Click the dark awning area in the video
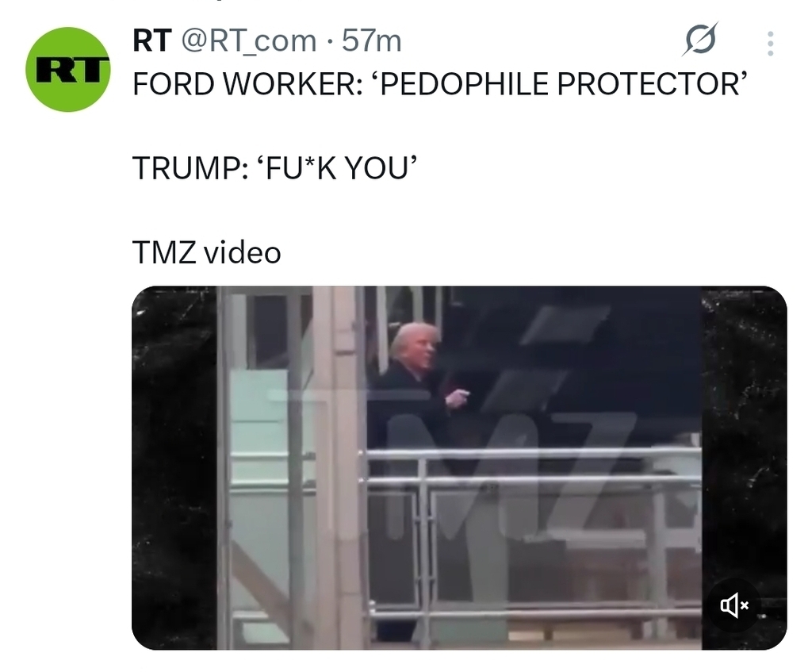The height and width of the screenshot is (672, 812). (x=569, y=363)
